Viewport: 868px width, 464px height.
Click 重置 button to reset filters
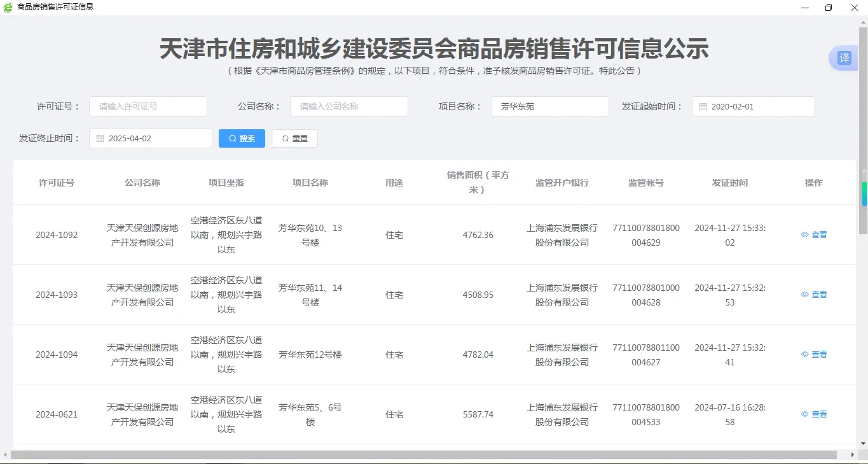tap(294, 138)
